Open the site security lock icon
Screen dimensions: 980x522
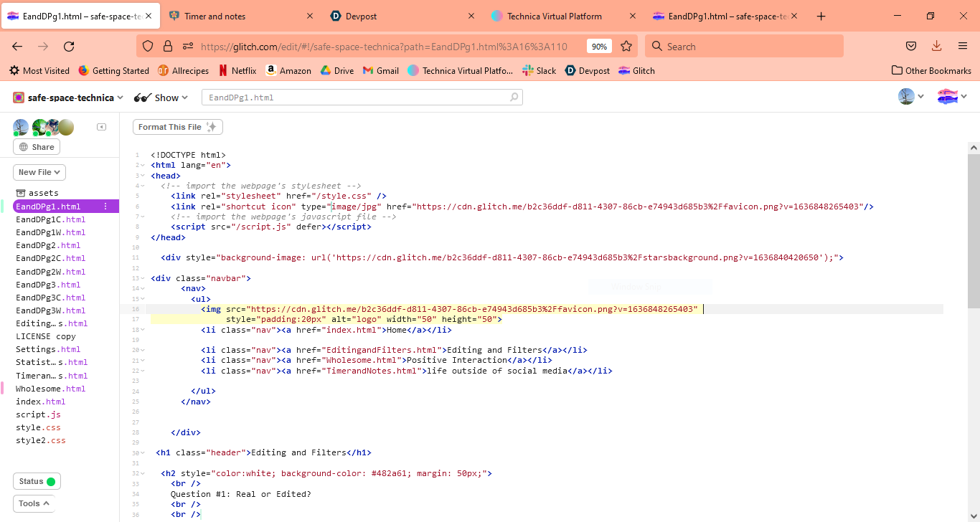pos(168,46)
